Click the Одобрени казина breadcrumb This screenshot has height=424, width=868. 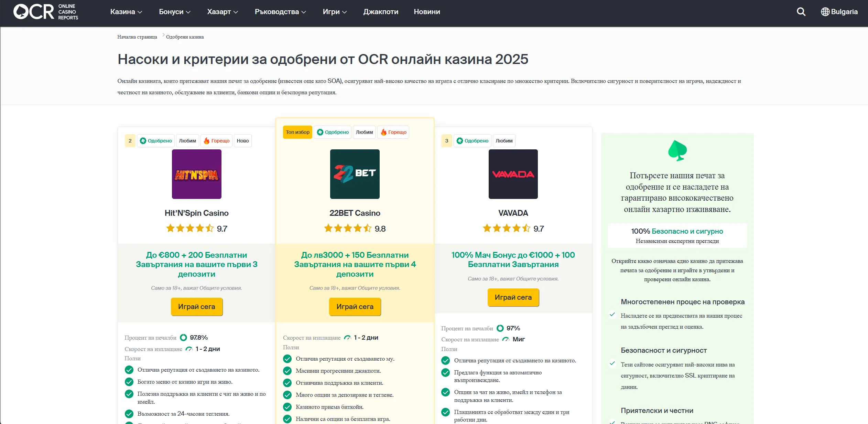coord(185,37)
